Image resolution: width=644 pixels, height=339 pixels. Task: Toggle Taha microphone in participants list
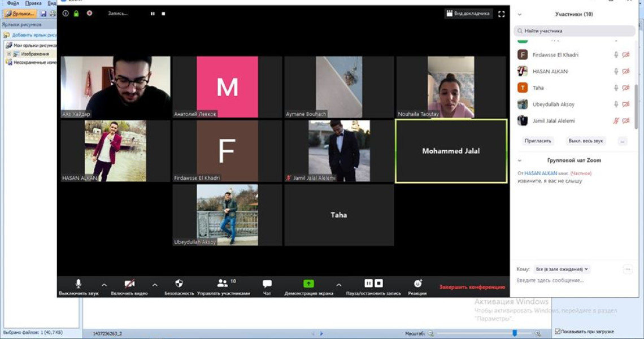[616, 88]
